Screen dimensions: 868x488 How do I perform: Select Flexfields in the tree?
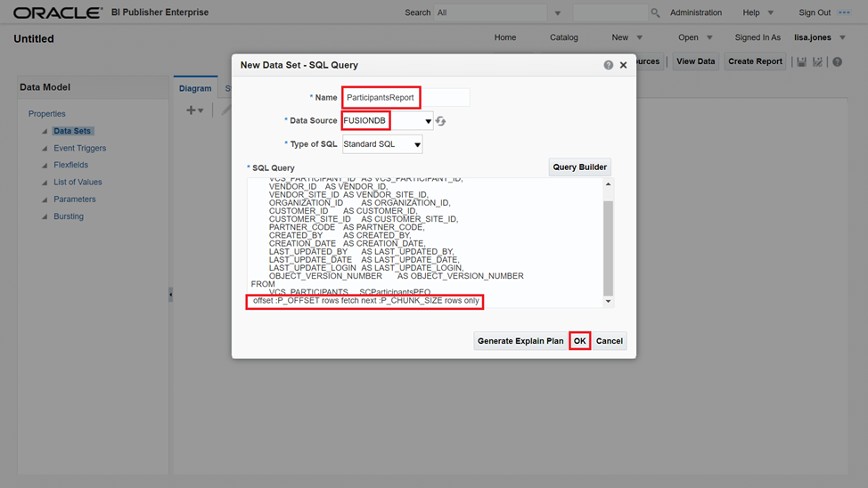71,165
